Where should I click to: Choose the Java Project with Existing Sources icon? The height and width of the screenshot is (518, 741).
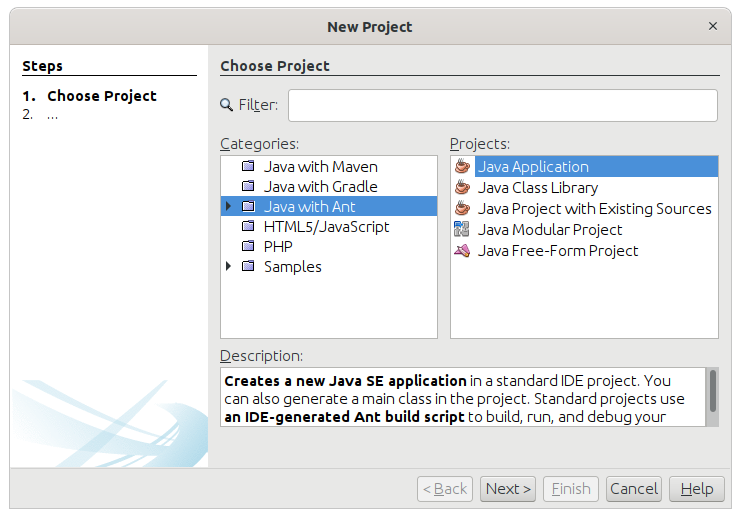click(462, 208)
